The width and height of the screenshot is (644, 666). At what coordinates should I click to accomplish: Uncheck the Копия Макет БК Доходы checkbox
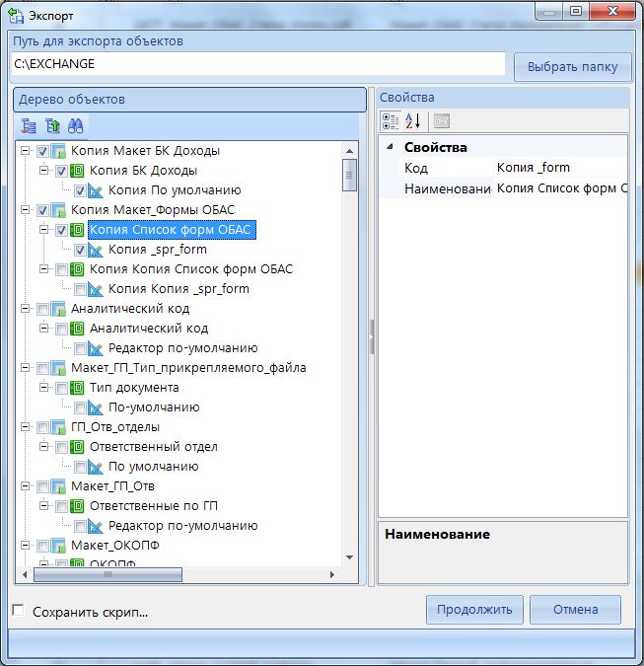coord(42,151)
